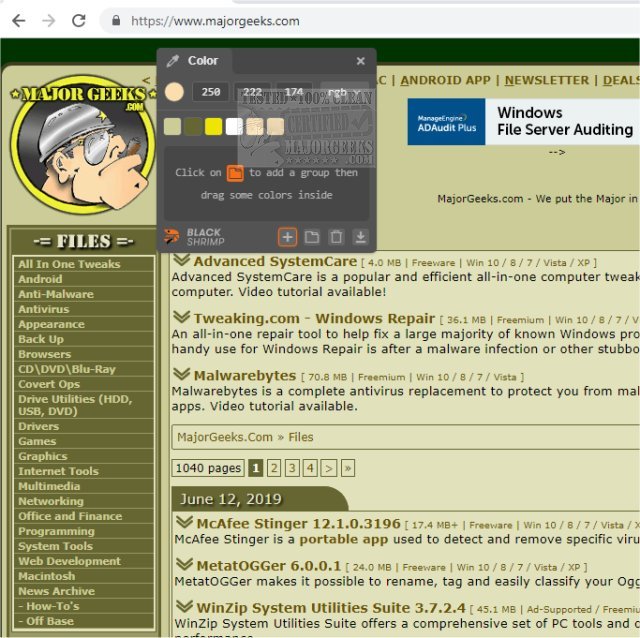Click the MajorGeeks mascot logo
640x638 pixels.
click(83, 144)
